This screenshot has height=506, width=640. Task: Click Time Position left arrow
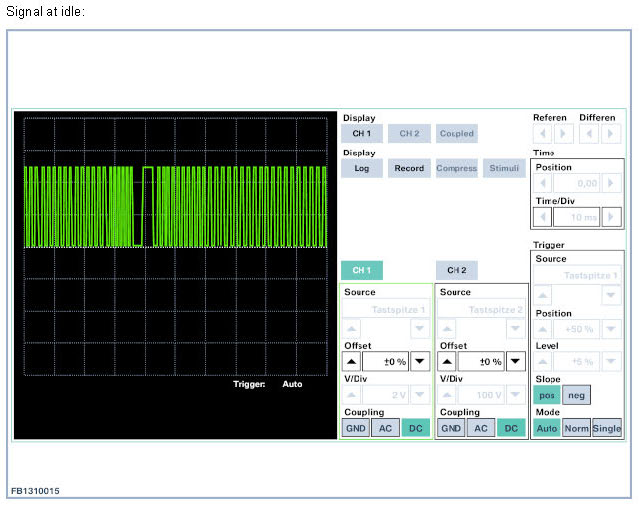[x=545, y=183]
